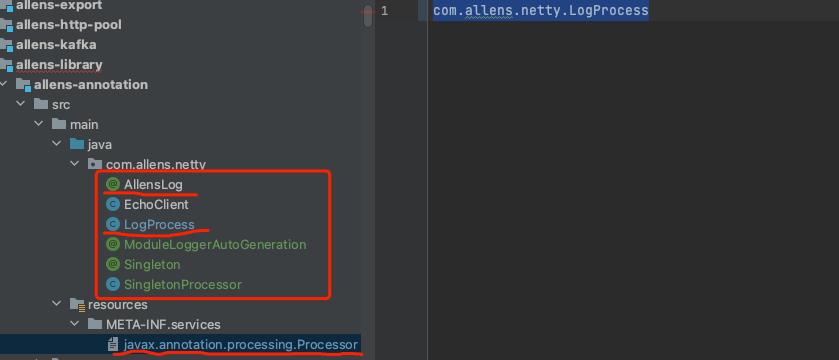Select the src folder label
839x360 pixels.
[61, 104]
